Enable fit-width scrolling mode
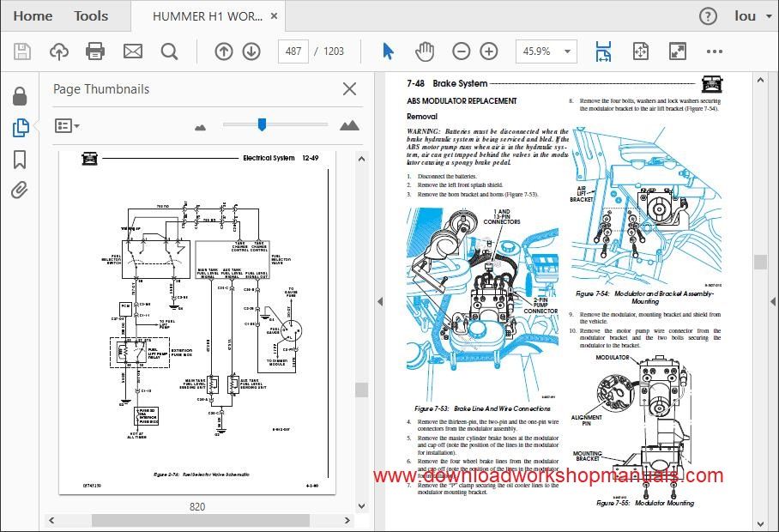This screenshot has width=779, height=532. [x=603, y=51]
